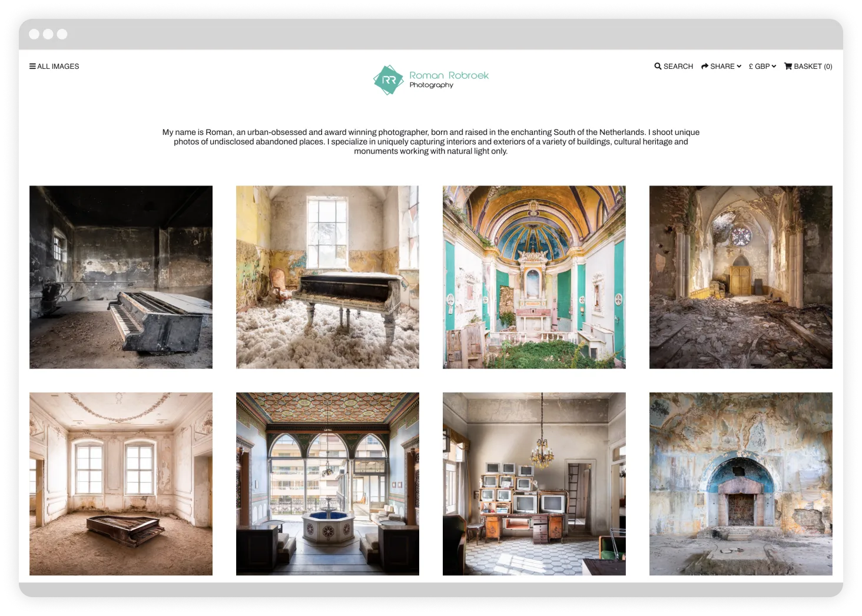Open the grand piano on white fluff photo
Screen dimensions: 862x616
tap(327, 277)
